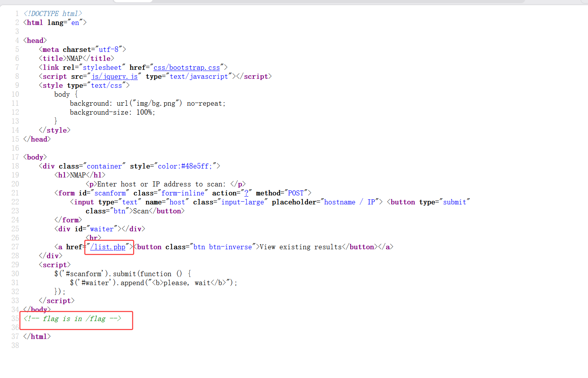Viewport: 588px width, 378px height.
Task: Click the color:#48e5ff style value
Action: pyautogui.click(x=185, y=166)
